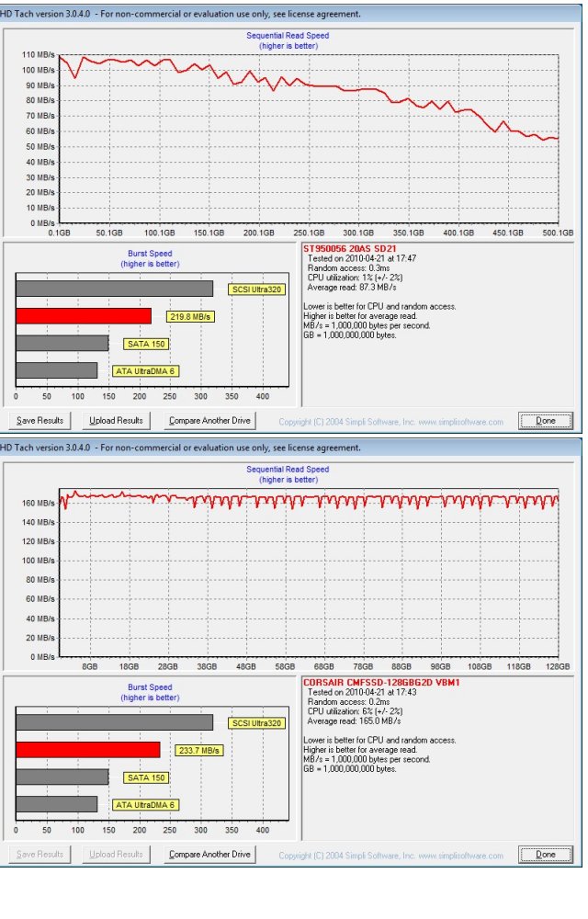Click SCSI Ultra320 label in the ST950056 window
The height and width of the screenshot is (919, 588).
[256, 289]
